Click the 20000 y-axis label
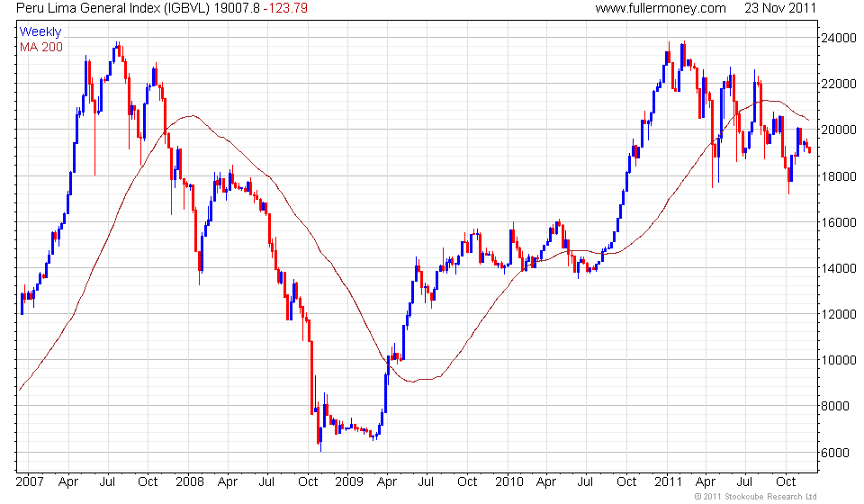Viewport: 864px width, 504px height. (839, 130)
